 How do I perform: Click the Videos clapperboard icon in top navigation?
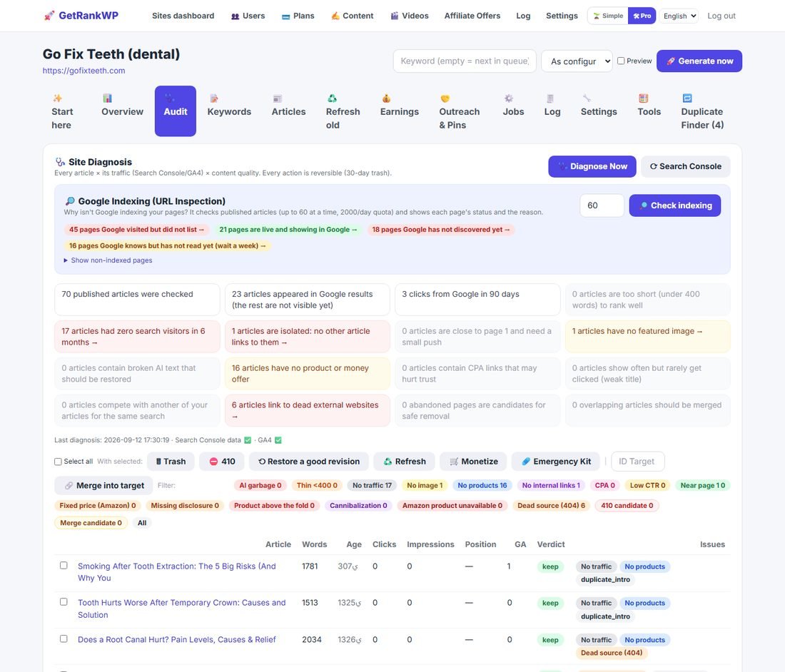click(x=395, y=16)
